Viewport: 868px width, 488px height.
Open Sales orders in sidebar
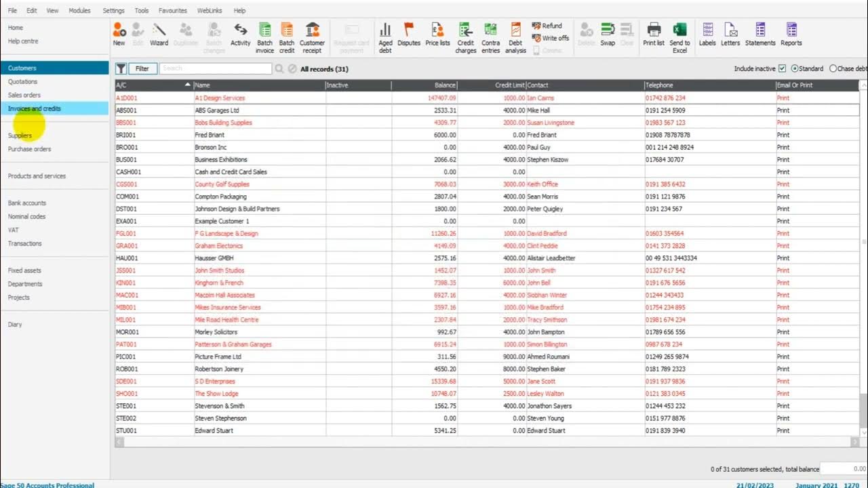tap(24, 95)
